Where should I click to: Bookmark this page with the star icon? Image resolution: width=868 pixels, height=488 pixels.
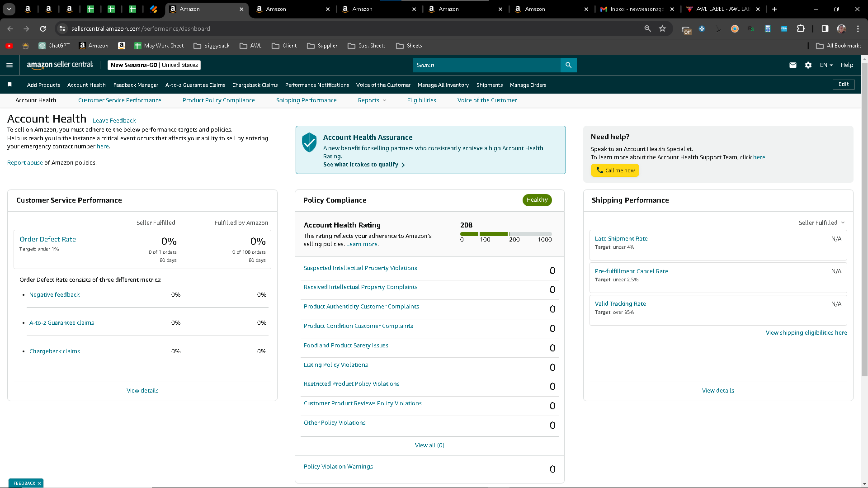tap(662, 28)
